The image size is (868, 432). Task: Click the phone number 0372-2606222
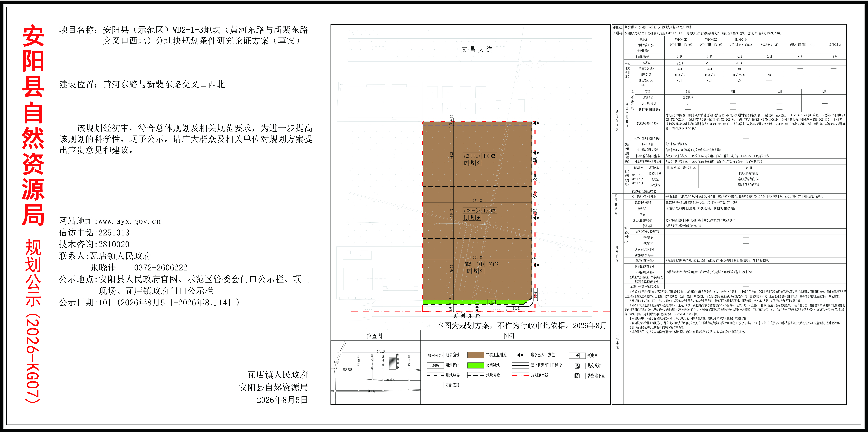point(161,268)
